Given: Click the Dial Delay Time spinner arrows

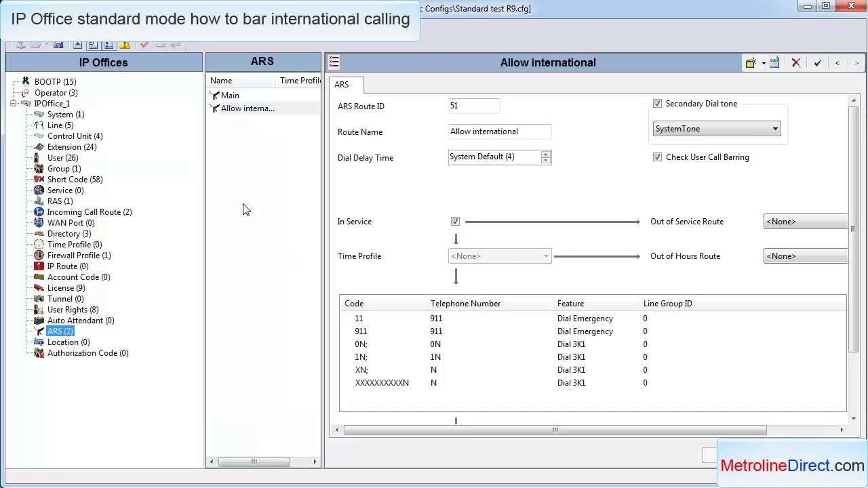Looking at the screenshot, I should click(x=546, y=157).
